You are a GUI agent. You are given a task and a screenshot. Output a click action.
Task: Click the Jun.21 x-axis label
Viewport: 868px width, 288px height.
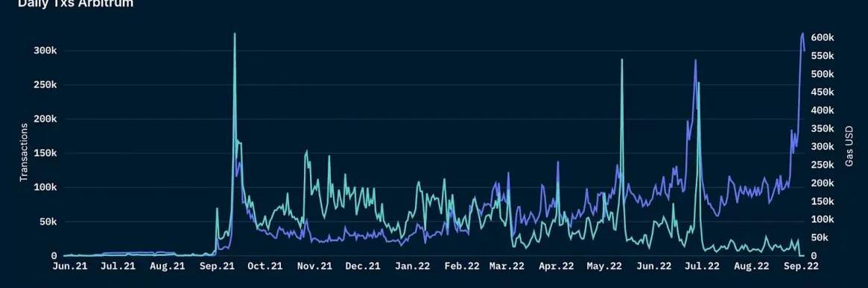click(x=69, y=266)
